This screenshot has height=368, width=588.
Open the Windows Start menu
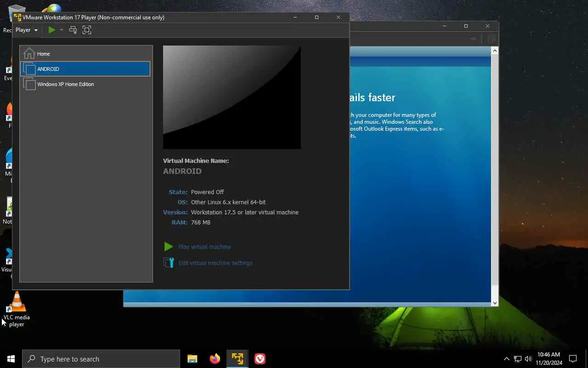click(11, 359)
